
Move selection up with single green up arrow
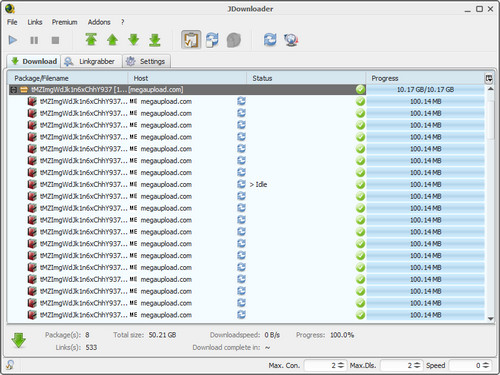coord(112,40)
